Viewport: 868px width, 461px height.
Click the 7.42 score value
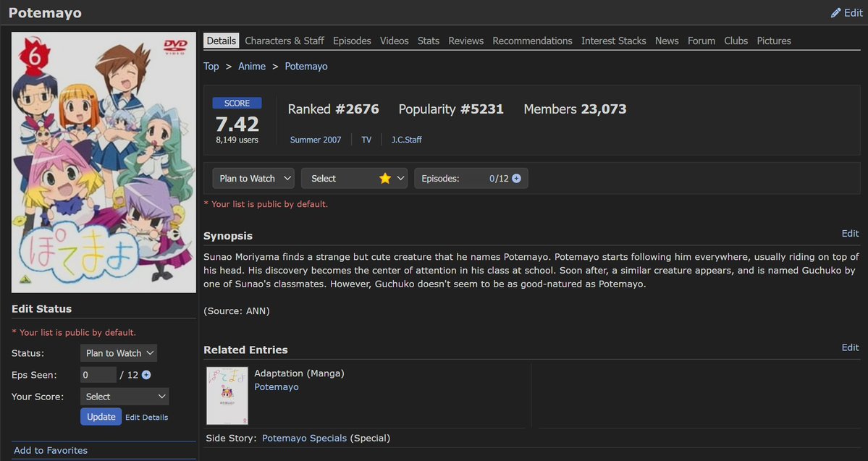(x=237, y=124)
